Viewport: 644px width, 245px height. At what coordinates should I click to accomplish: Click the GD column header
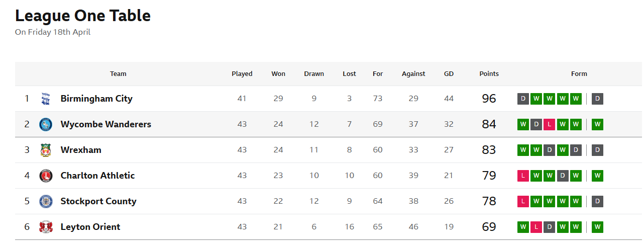coord(449,74)
